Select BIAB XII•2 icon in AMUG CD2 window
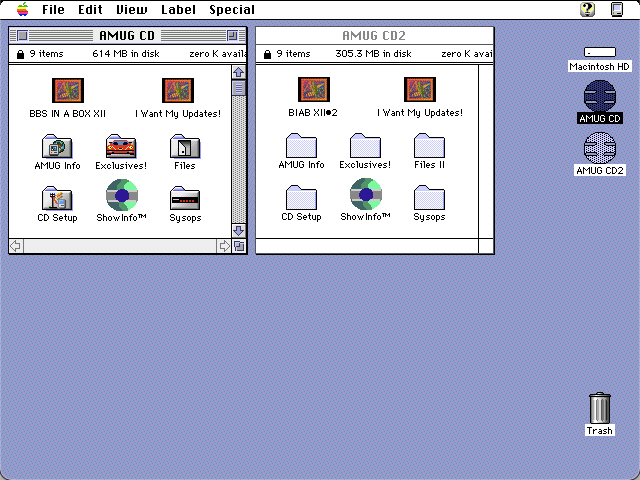640x480 pixels. [x=313, y=89]
